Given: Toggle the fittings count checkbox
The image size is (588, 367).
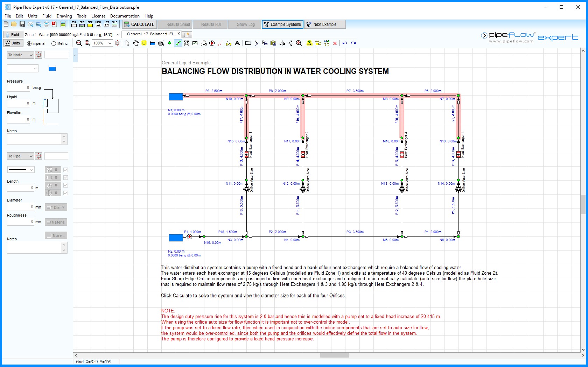Looking at the screenshot, I should coord(65,170).
